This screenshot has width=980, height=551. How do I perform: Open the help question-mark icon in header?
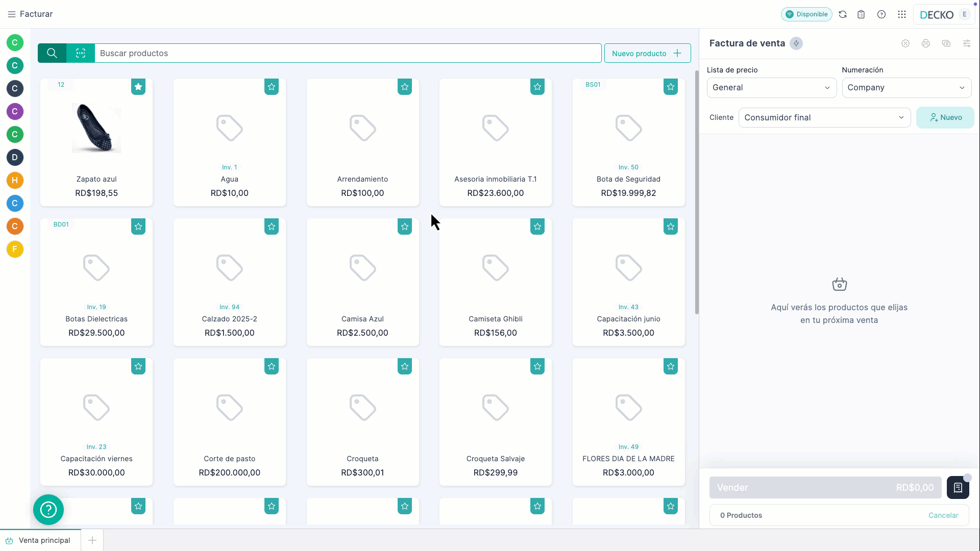881,14
